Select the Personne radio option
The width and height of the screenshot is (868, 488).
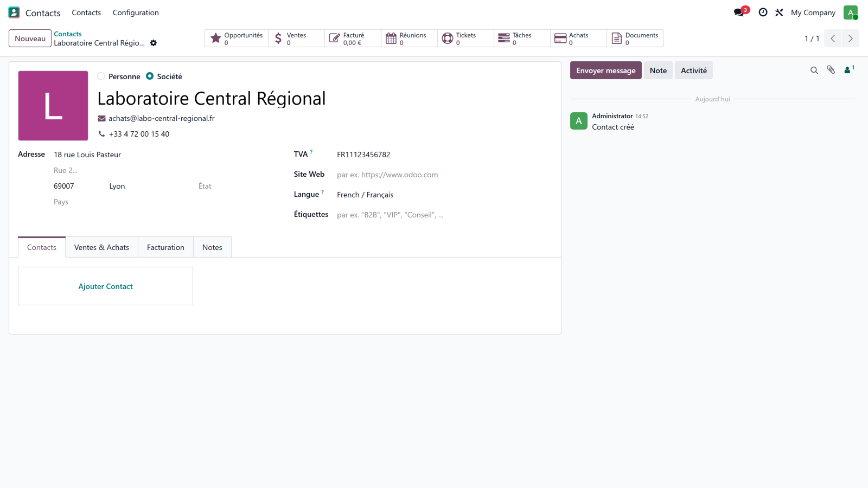coord(101,76)
